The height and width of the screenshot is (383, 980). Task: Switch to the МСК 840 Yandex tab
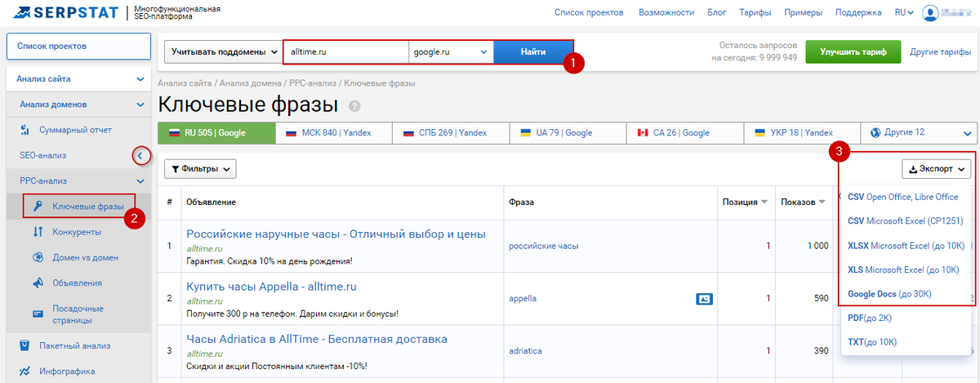[x=332, y=132]
